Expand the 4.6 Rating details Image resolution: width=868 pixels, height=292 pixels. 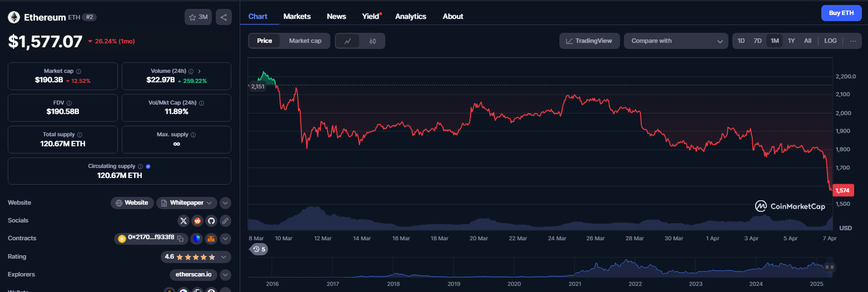pos(196,257)
